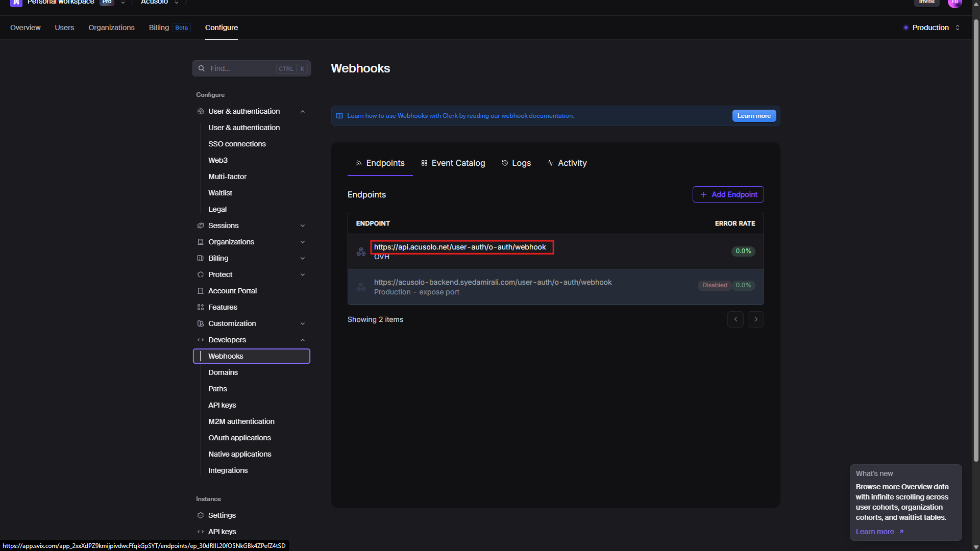Open the Overview top tab
The image size is (980, 551).
click(26, 28)
